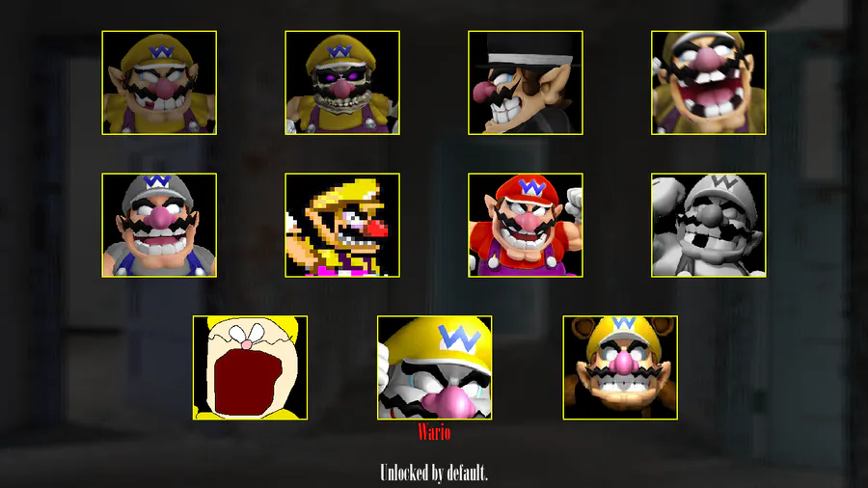The height and width of the screenshot is (488, 868).
Task: Choose the gray-cap blue-overalls Wario
Action: click(159, 225)
